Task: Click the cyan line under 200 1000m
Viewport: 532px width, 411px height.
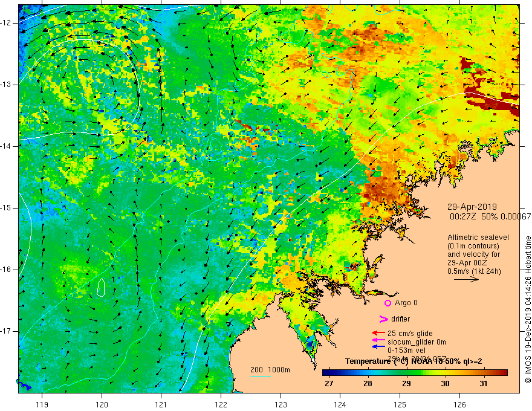Action: (x=260, y=377)
